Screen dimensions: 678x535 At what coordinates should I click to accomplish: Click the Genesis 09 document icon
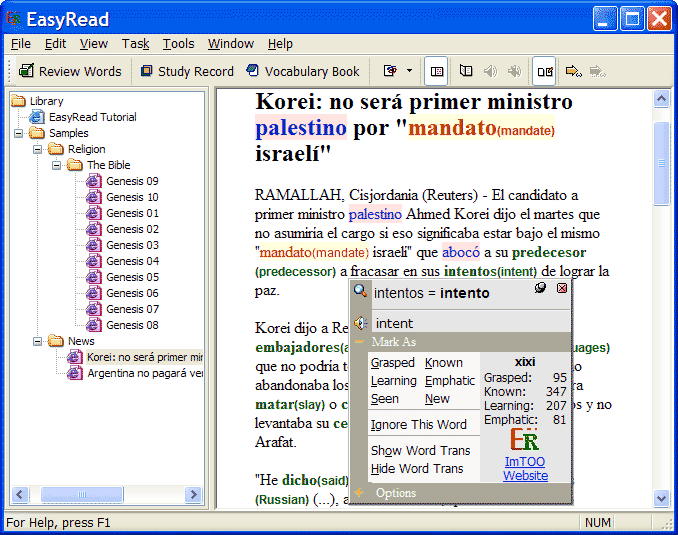[x=93, y=181]
